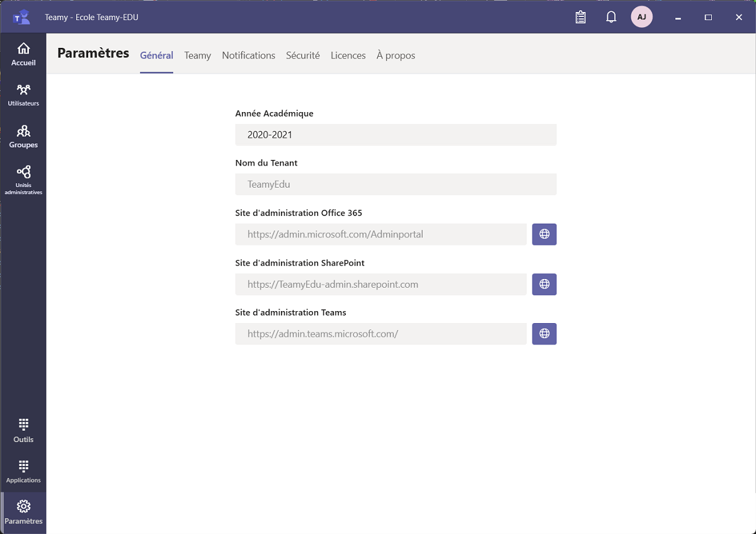Click the Teamy logo in title bar
The width and height of the screenshot is (756, 534).
[x=21, y=17]
